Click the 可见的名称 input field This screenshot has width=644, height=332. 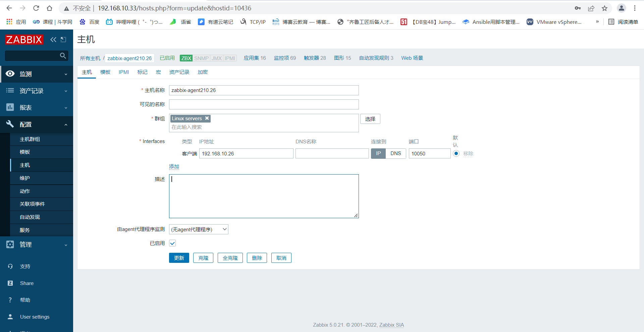(x=264, y=104)
